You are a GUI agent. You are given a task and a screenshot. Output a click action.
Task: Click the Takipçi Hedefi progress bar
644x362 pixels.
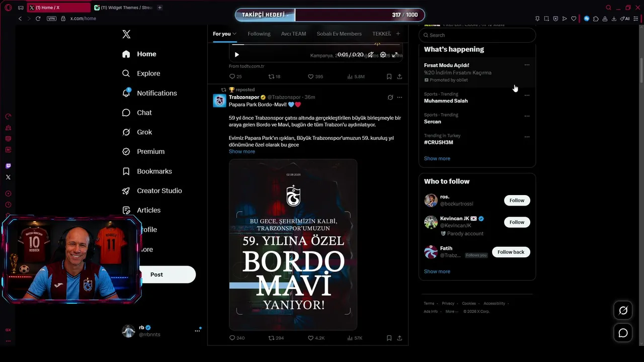(x=330, y=15)
